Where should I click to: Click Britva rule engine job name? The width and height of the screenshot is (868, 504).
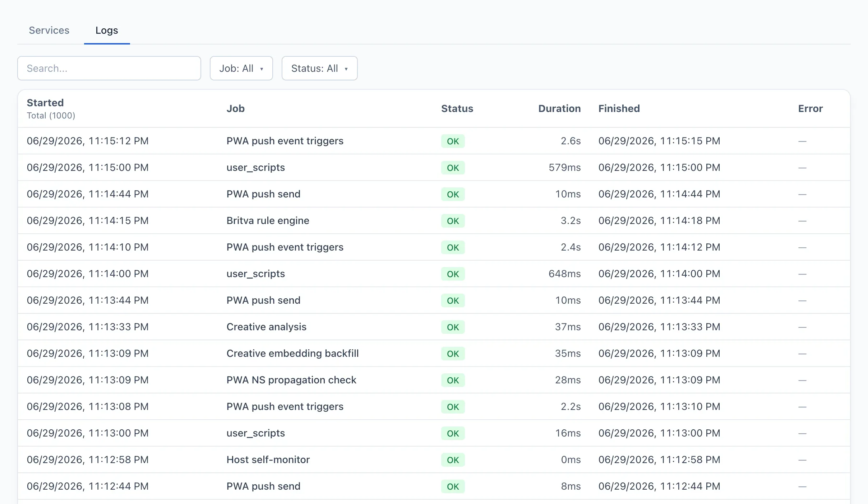click(268, 220)
